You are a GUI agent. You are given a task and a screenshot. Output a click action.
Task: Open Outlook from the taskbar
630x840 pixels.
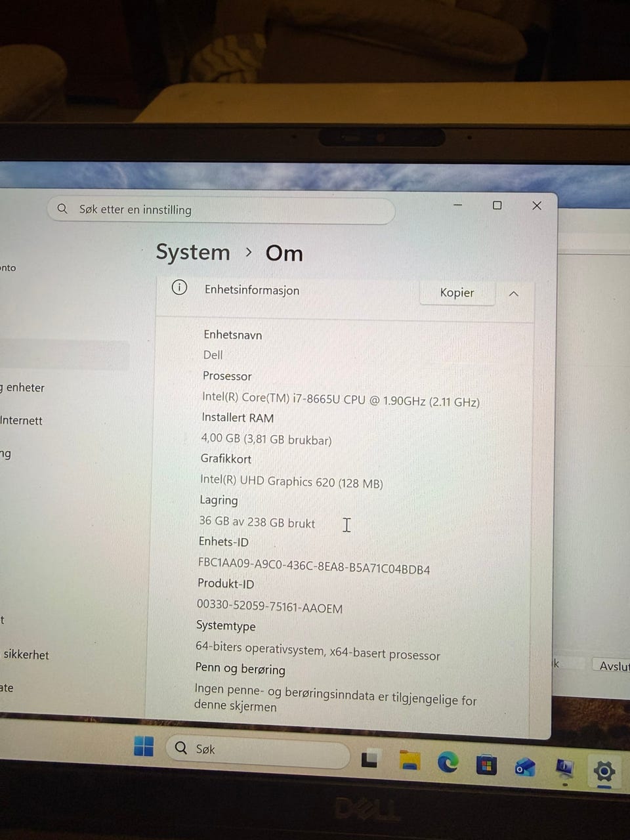click(x=525, y=766)
